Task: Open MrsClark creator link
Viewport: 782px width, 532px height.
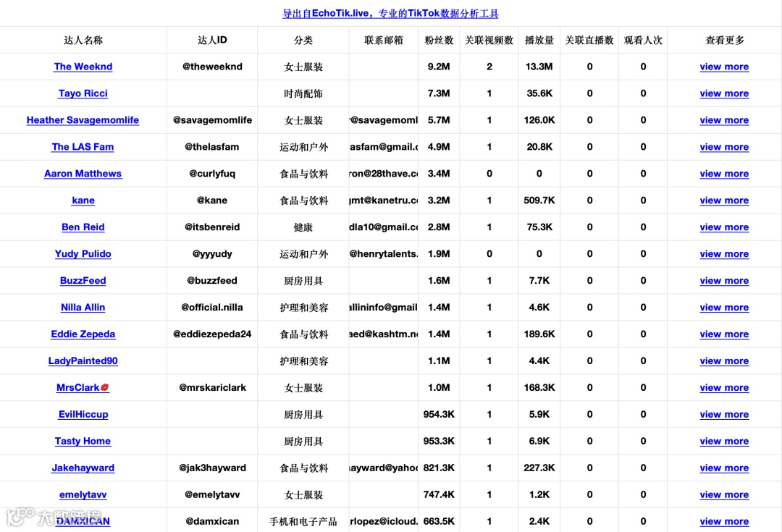Action: click(x=83, y=387)
